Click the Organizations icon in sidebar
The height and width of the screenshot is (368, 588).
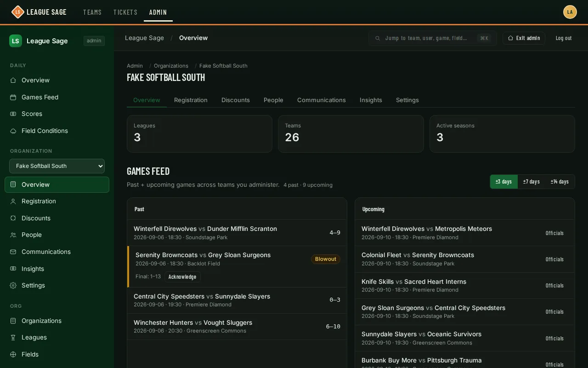(x=13, y=321)
